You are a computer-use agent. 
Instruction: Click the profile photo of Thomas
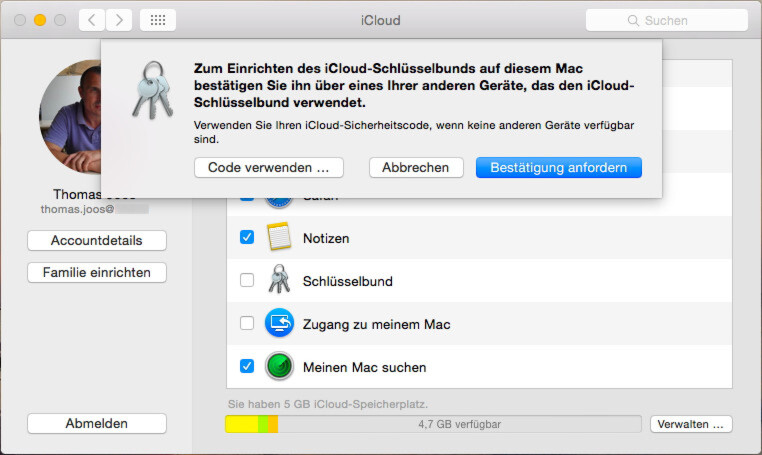(70, 117)
